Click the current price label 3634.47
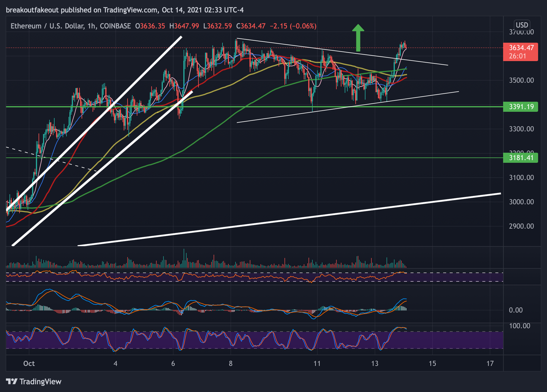Viewport: 547px width, 392px height. tap(521, 47)
